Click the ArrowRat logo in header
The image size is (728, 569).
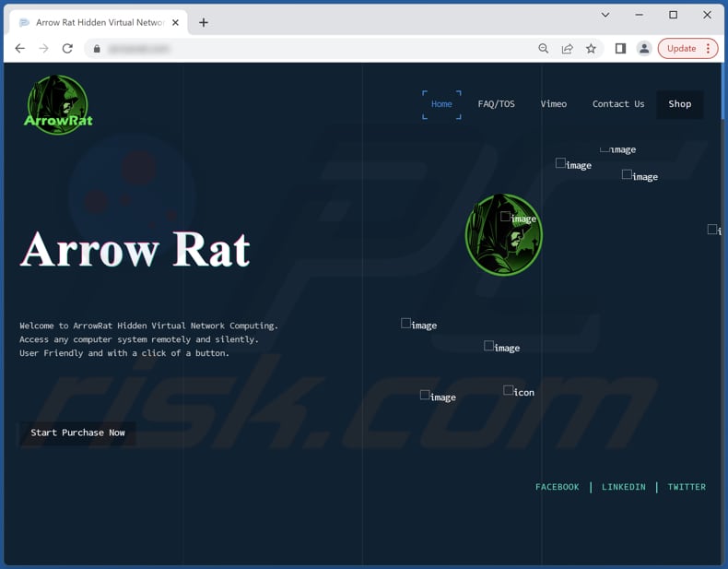pyautogui.click(x=58, y=105)
